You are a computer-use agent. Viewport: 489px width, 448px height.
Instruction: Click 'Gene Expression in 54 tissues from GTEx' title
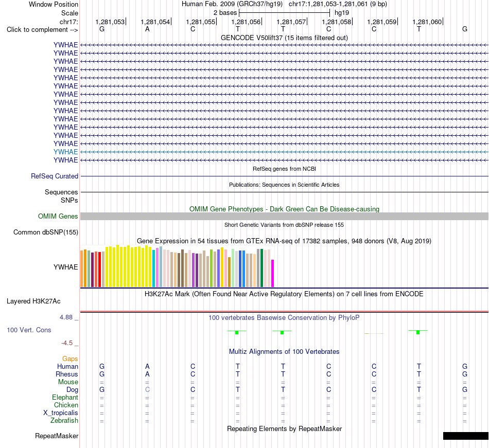(x=284, y=241)
